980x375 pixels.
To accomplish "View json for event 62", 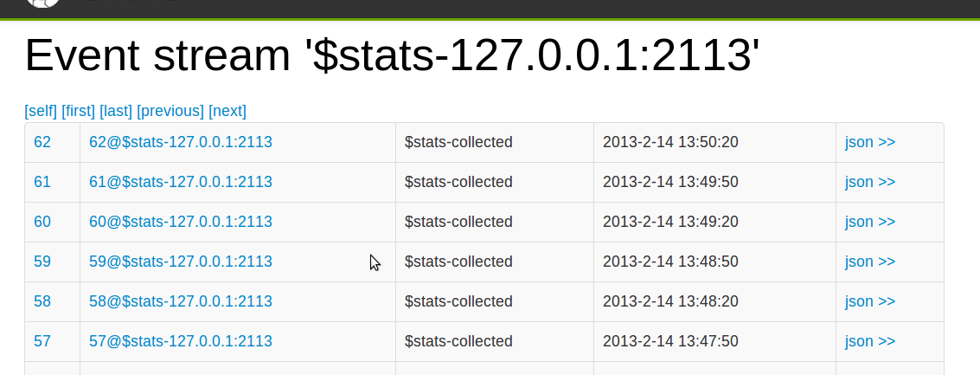I will click(870, 142).
